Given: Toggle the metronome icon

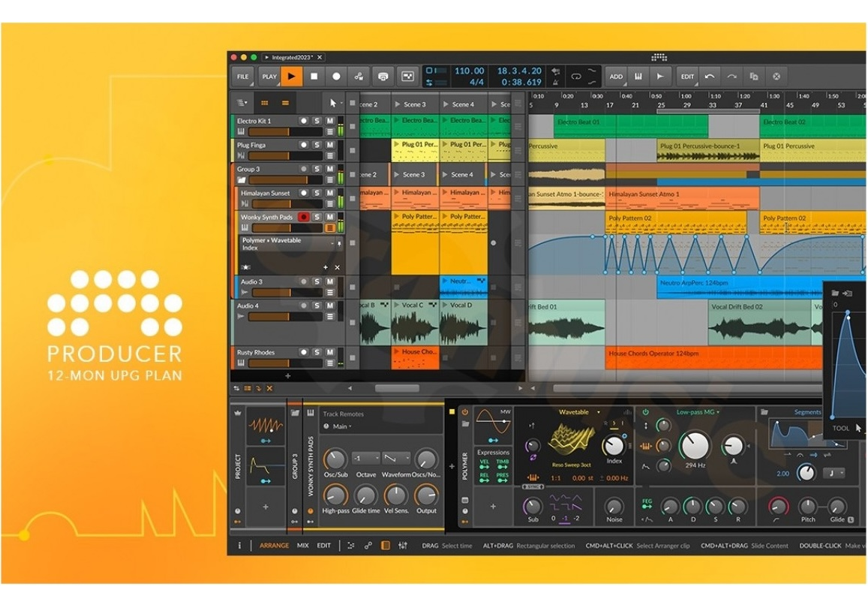Looking at the screenshot, I should click(555, 83).
